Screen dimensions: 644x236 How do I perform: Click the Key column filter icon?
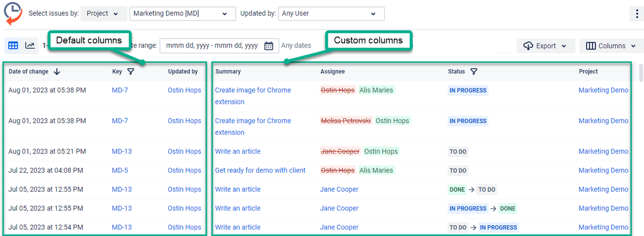tap(131, 72)
